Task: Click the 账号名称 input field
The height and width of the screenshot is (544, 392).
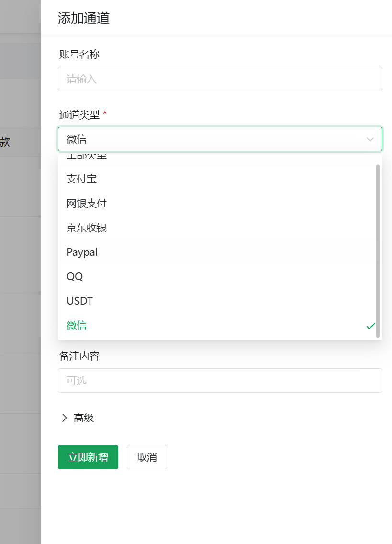Action: pyautogui.click(x=220, y=79)
